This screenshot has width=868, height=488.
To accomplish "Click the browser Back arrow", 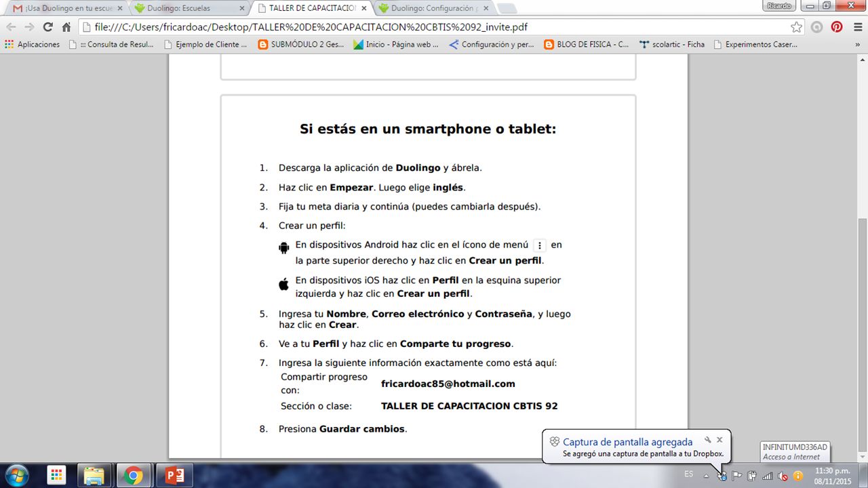I will [11, 27].
